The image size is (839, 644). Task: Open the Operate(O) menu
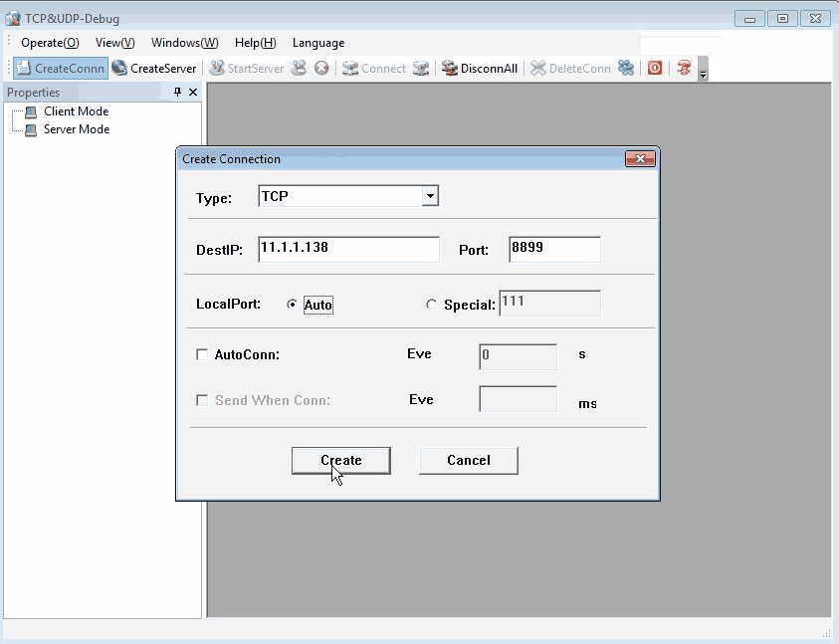(50, 43)
